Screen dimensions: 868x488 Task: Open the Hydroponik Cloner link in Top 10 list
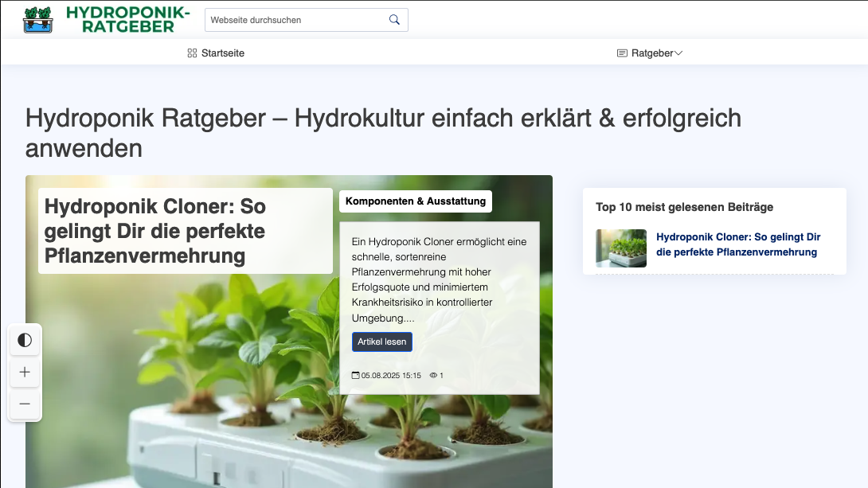pos(737,244)
